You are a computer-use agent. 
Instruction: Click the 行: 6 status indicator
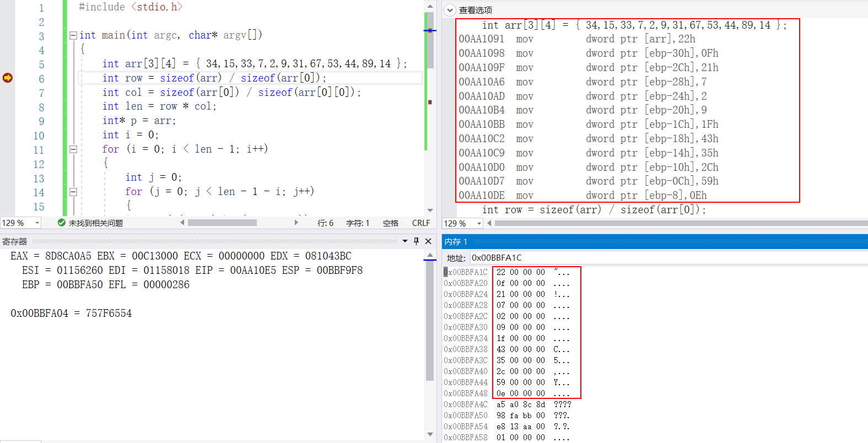325,223
